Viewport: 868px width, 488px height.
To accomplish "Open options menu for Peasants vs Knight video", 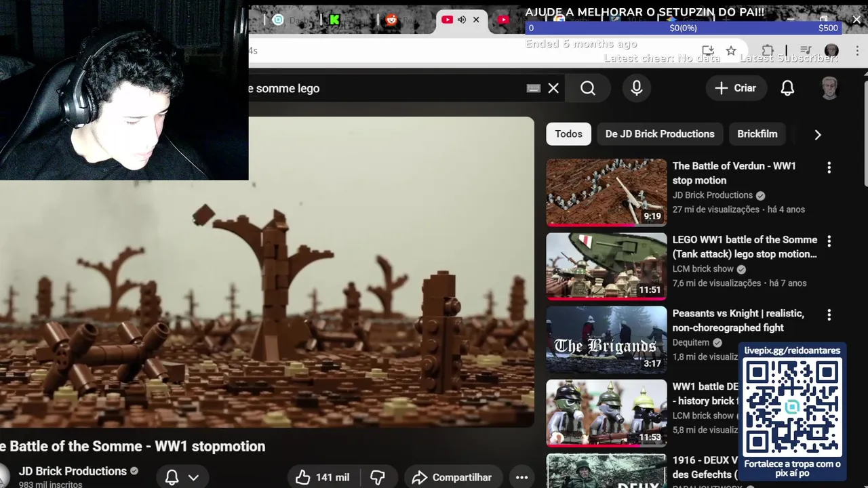I will tap(829, 315).
